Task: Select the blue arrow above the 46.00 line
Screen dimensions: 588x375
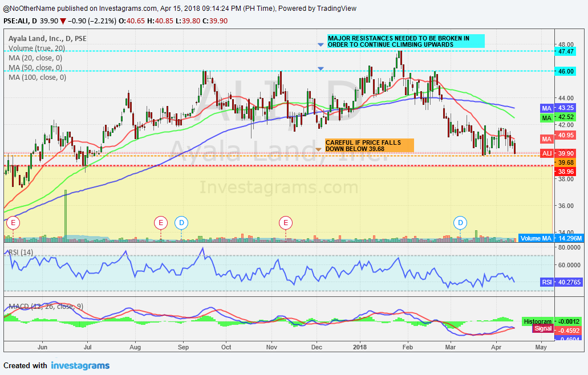Action: pyautogui.click(x=321, y=68)
